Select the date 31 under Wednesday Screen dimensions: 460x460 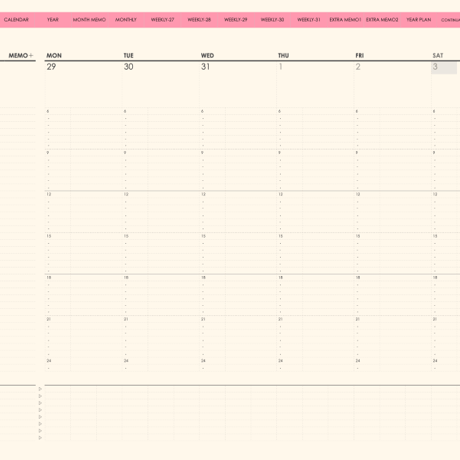coord(205,67)
